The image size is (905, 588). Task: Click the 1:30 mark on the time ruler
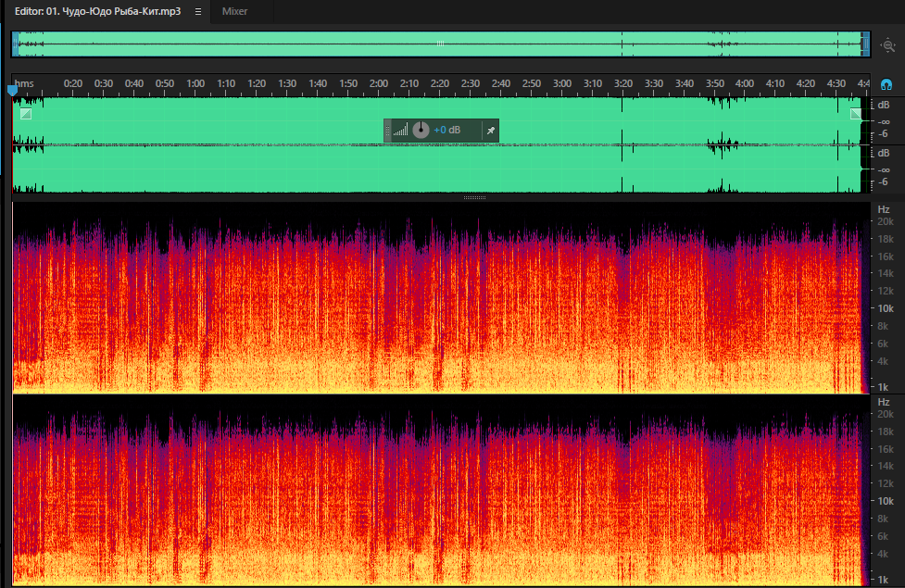point(287,83)
